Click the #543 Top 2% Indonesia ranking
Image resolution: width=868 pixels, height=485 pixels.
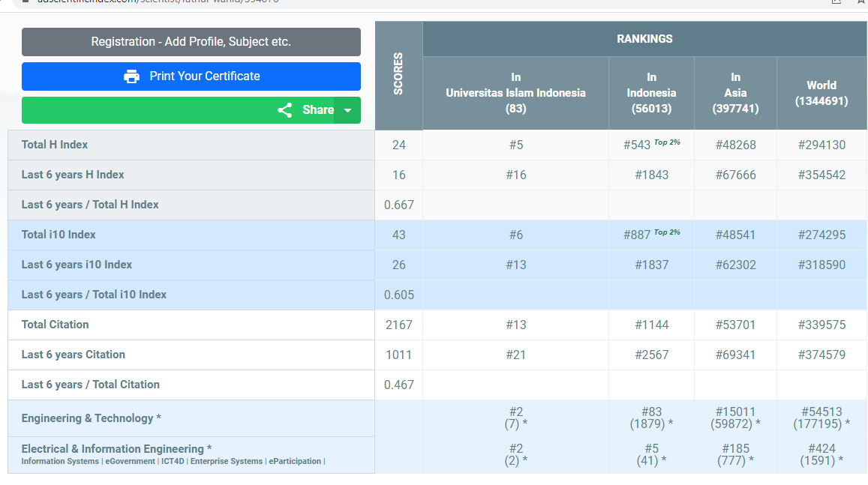point(637,145)
